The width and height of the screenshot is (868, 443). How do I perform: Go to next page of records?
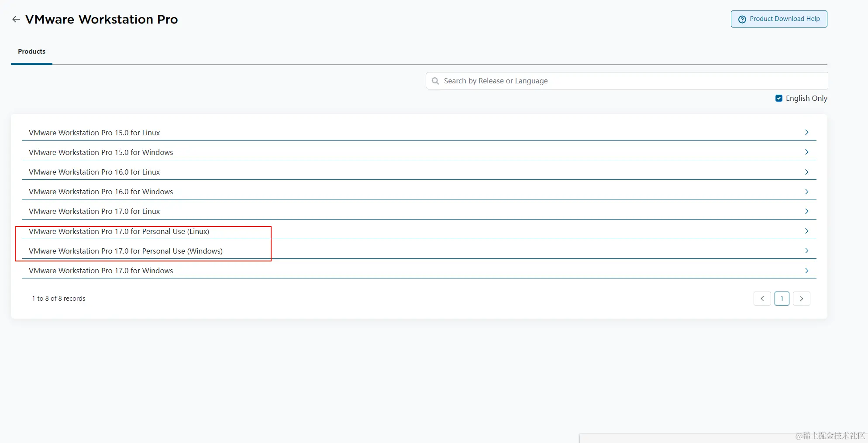point(802,299)
